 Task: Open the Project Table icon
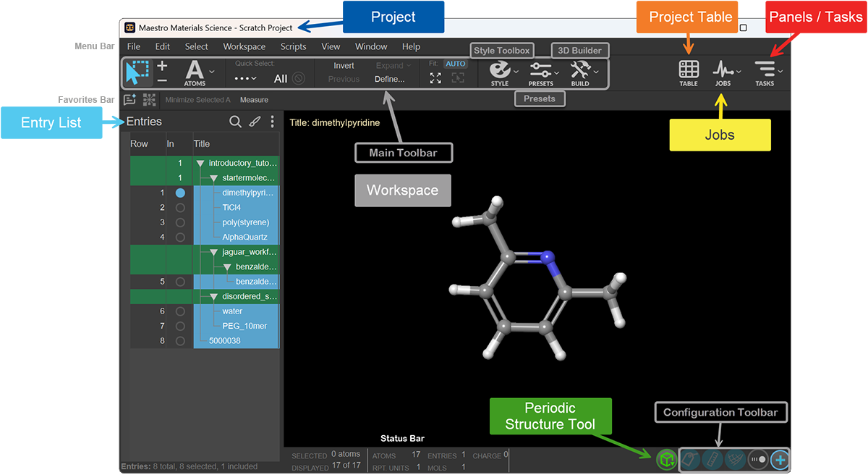[x=689, y=70]
